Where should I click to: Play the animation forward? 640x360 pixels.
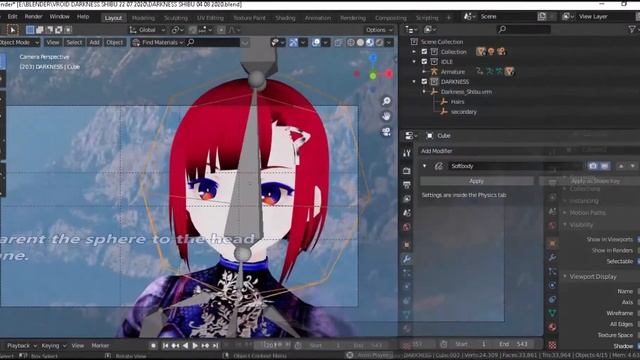[195, 346]
